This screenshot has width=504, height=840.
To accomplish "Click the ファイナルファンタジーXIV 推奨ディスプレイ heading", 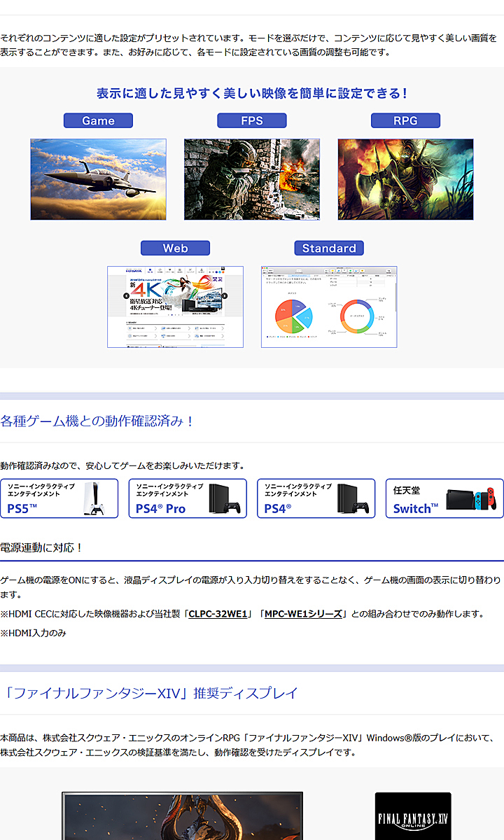I will pos(149,693).
